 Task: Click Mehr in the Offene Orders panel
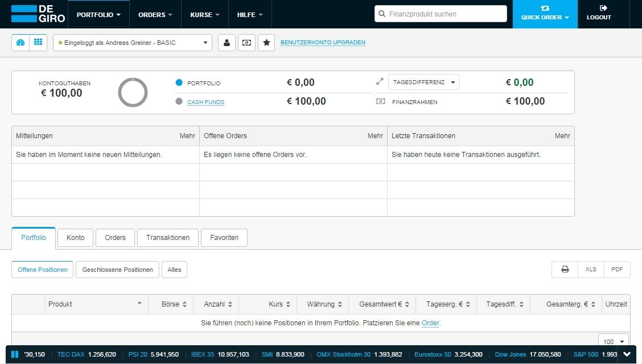pos(375,136)
